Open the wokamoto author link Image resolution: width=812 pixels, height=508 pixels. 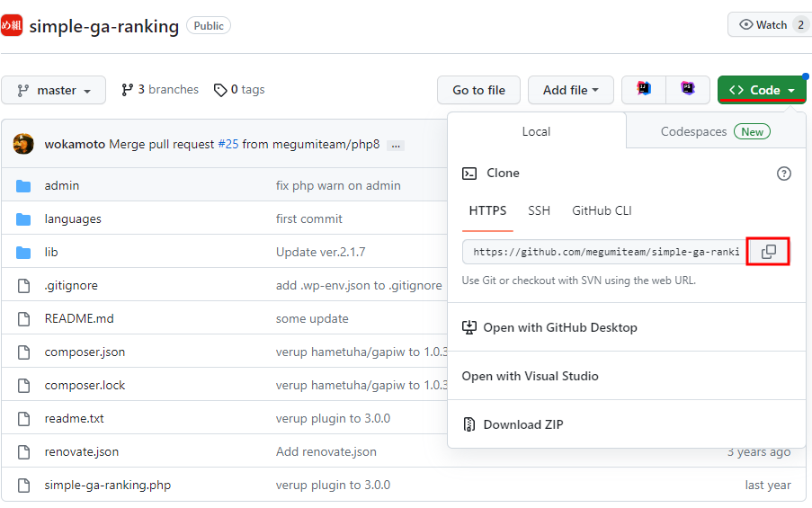tap(75, 144)
